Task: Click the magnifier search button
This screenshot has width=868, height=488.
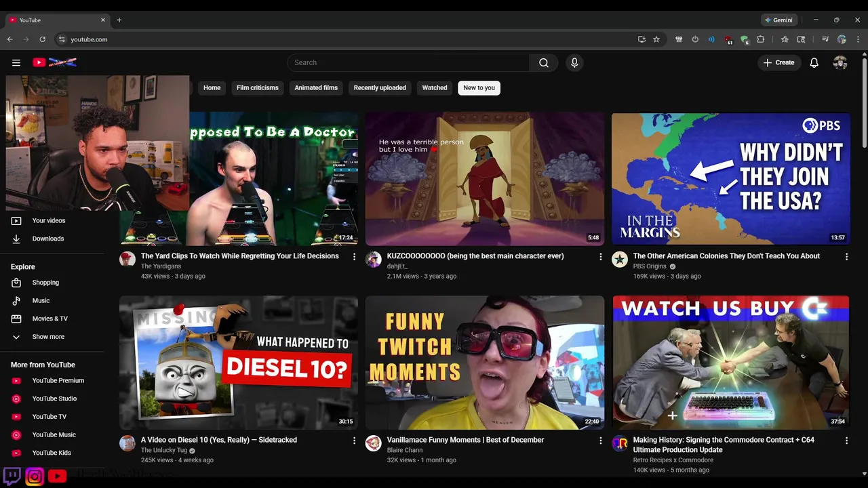Action: (x=544, y=62)
